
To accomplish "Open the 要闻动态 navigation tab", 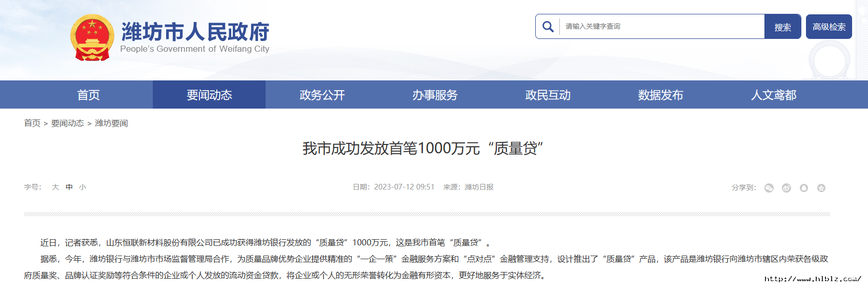I will pyautogui.click(x=209, y=95).
